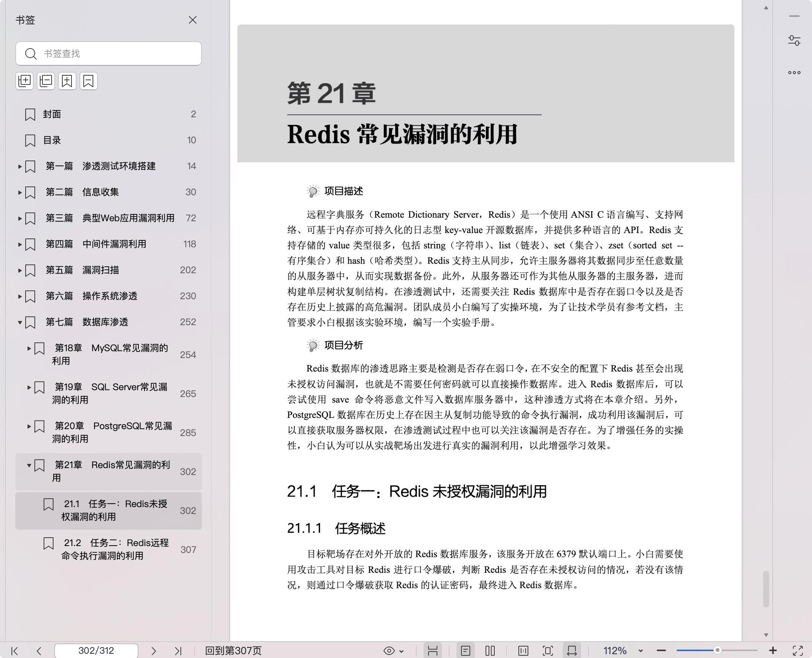The width and height of the screenshot is (812, 658).
Task: Click the chapter title Redis 常见漏洞的利用
Action: (x=402, y=135)
